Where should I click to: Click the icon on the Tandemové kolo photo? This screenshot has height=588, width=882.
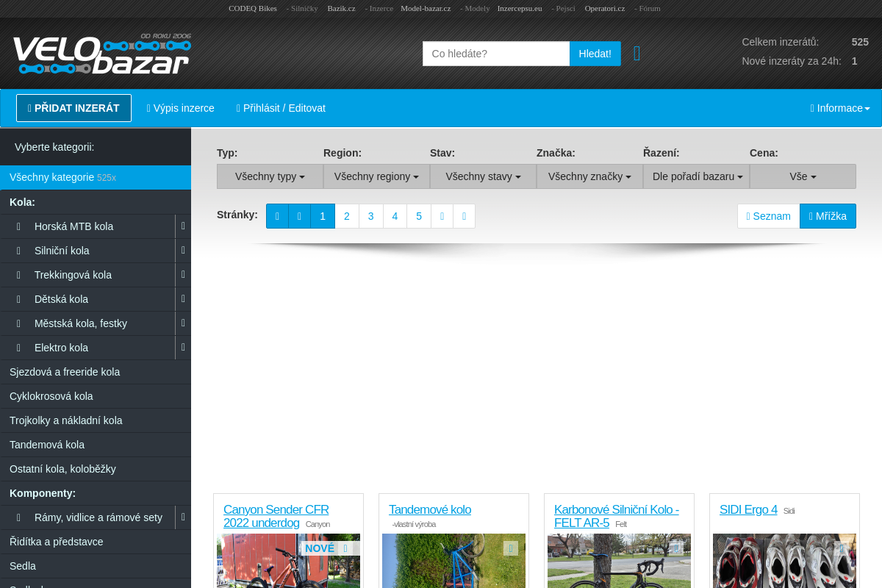click(x=511, y=548)
